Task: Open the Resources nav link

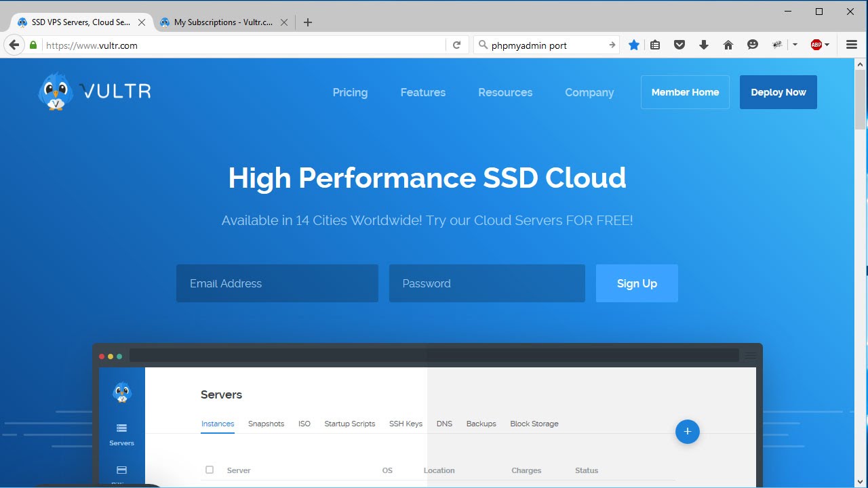Action: (x=505, y=92)
